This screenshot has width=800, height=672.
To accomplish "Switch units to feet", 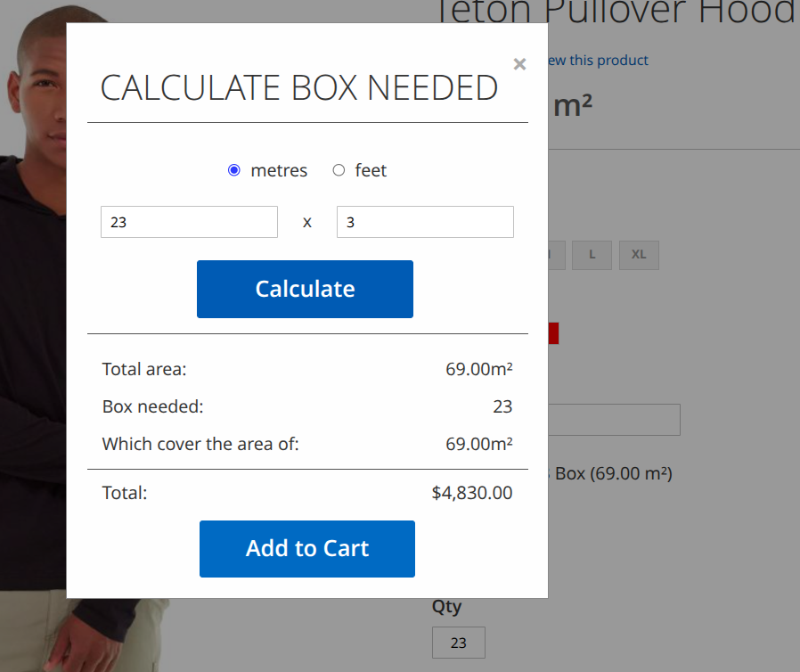I will click(339, 170).
